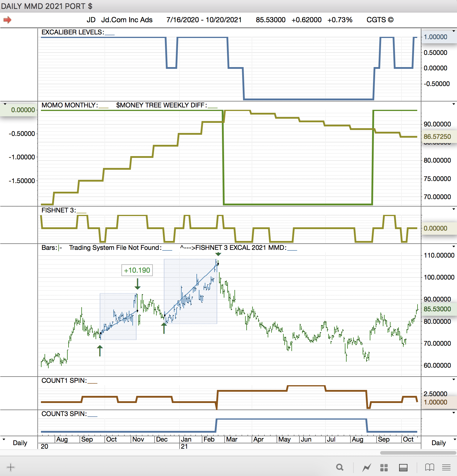Open the Excaliber Levels pane menu arrow
Viewport: 457px width, 476px height.
[x=454, y=31]
